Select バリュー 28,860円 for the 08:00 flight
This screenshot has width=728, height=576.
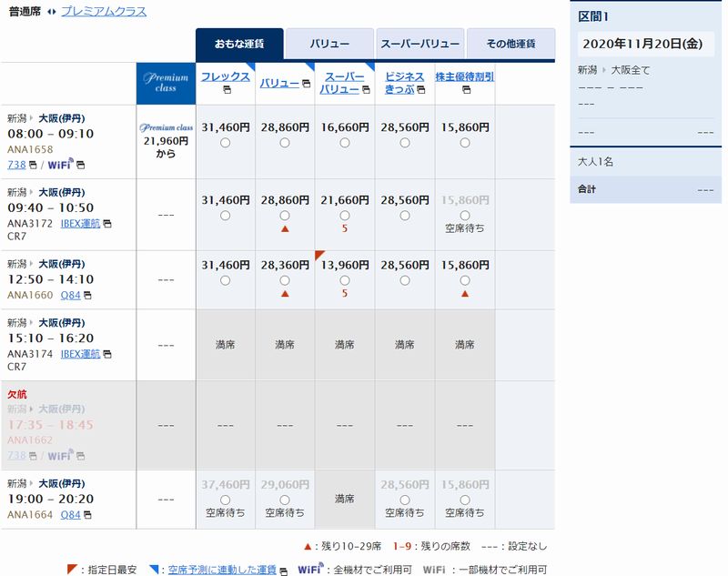click(x=285, y=143)
